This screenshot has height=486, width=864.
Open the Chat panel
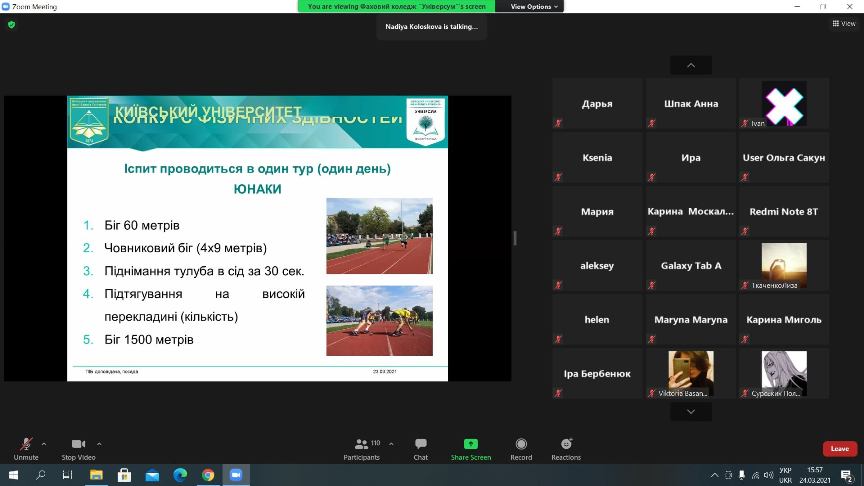pos(421,448)
